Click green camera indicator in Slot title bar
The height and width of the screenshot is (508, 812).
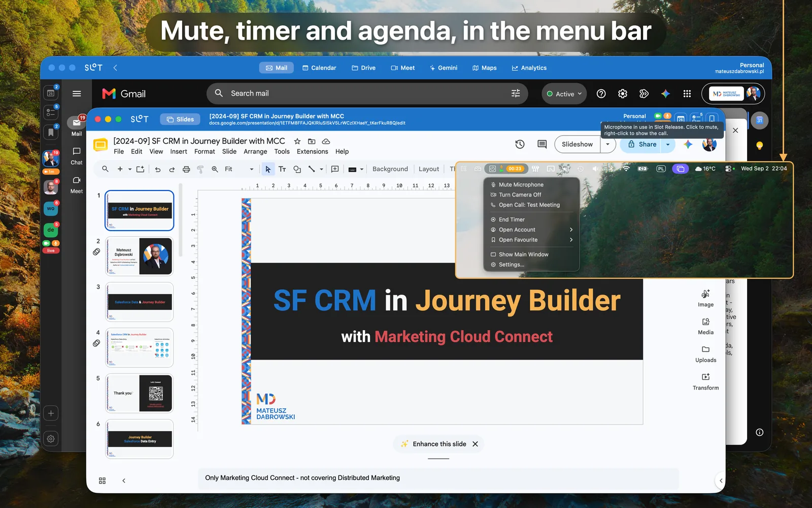(x=658, y=116)
